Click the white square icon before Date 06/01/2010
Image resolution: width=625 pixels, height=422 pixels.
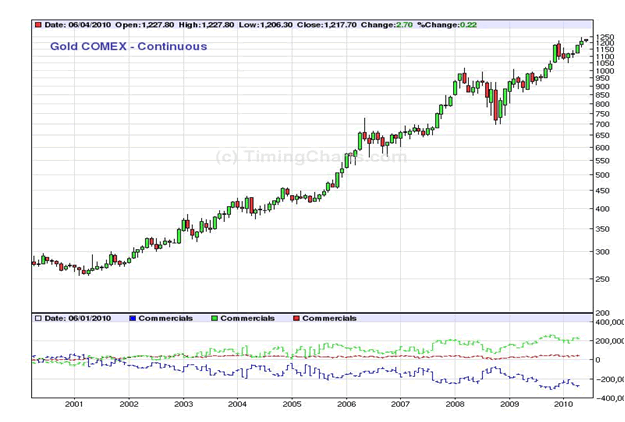38,318
